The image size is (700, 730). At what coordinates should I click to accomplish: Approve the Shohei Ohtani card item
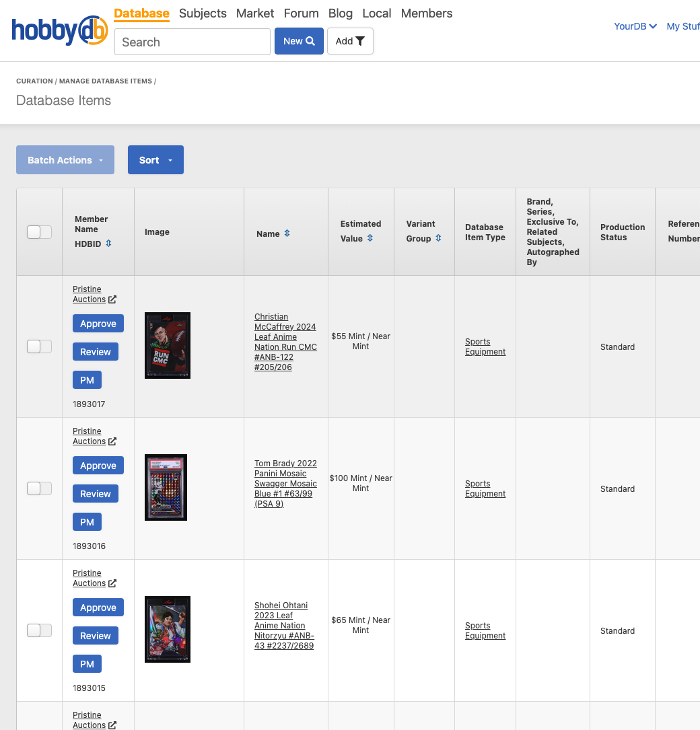pos(98,608)
